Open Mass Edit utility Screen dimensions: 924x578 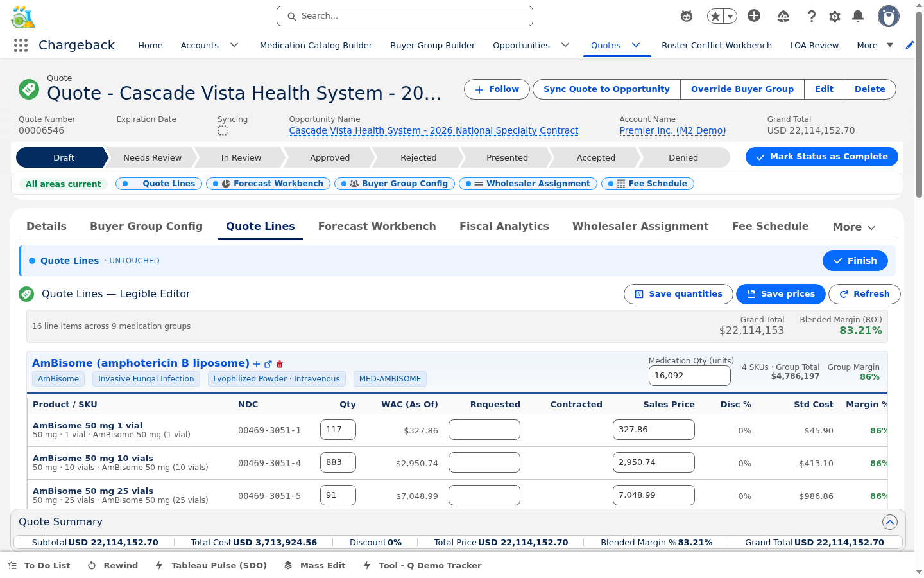click(x=315, y=565)
